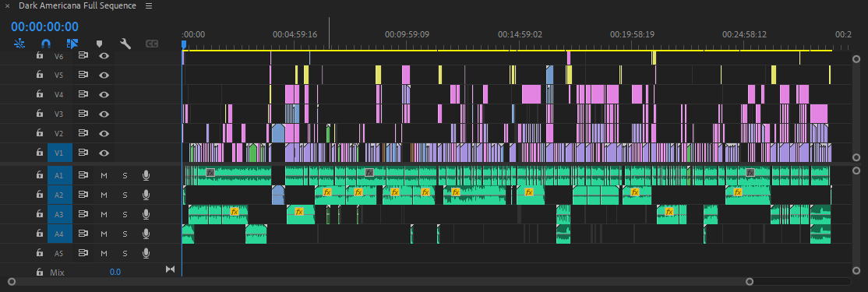
Task: Toggle sync lock on track A2
Action: tap(83, 194)
